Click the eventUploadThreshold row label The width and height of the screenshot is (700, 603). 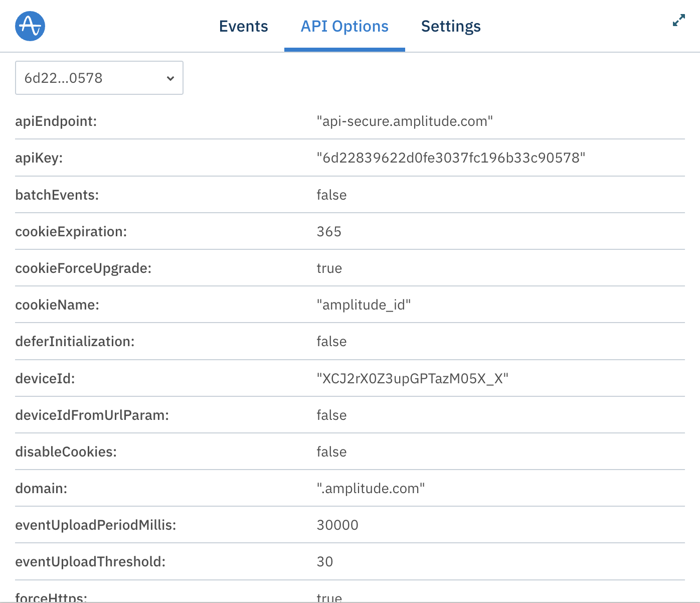(91, 561)
